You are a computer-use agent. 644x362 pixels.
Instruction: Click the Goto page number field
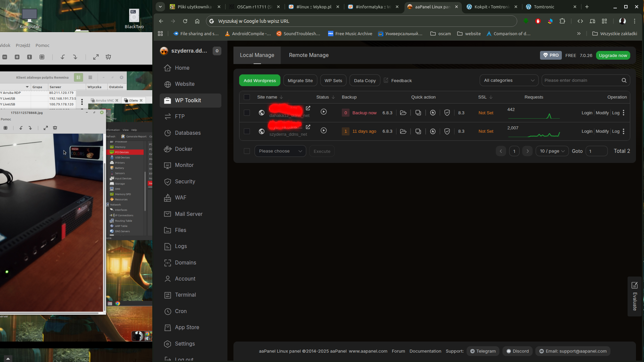pyautogui.click(x=596, y=151)
